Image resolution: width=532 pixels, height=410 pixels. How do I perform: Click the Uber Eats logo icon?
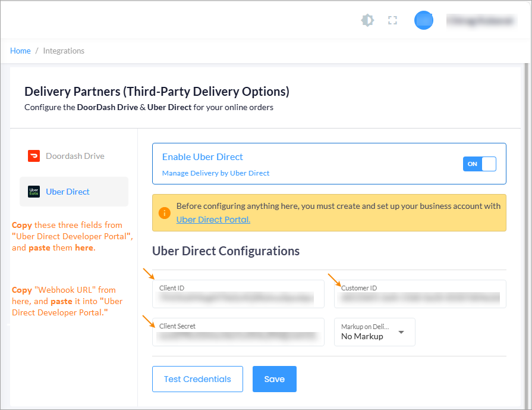pyautogui.click(x=34, y=192)
